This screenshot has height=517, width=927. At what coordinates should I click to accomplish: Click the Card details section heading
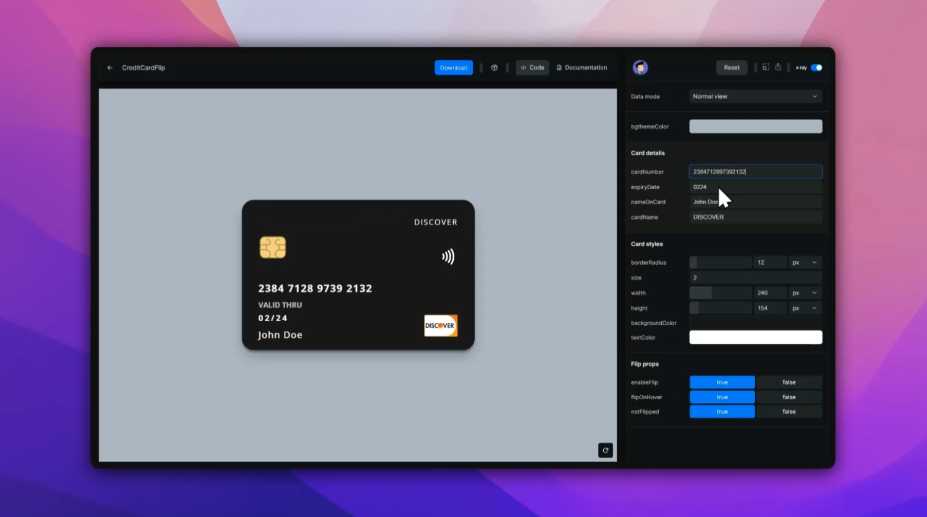click(x=647, y=153)
